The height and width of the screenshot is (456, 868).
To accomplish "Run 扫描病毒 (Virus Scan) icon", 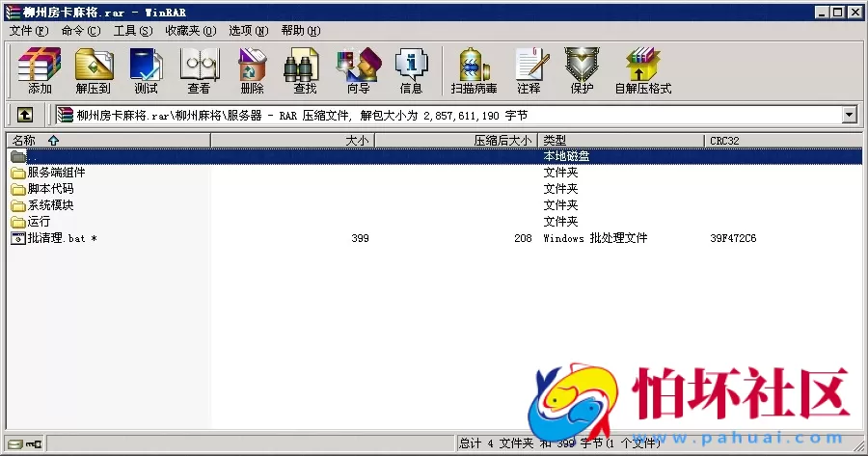I will [474, 69].
